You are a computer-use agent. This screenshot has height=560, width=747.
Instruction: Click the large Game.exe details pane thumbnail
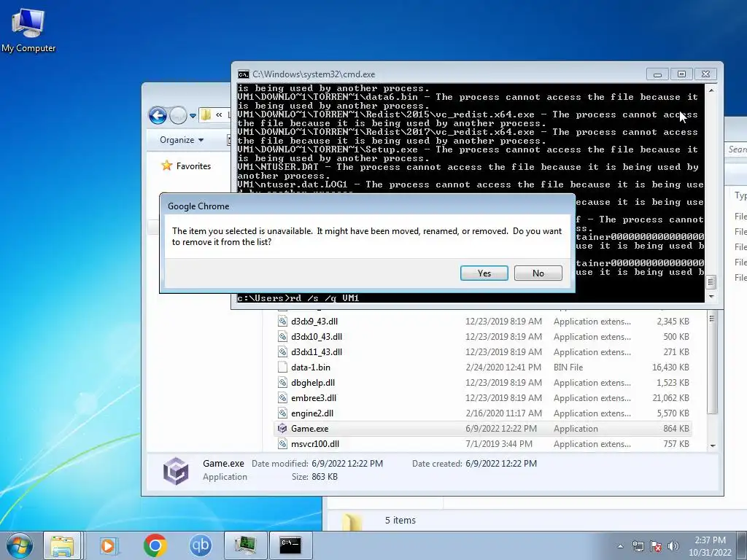(176, 471)
